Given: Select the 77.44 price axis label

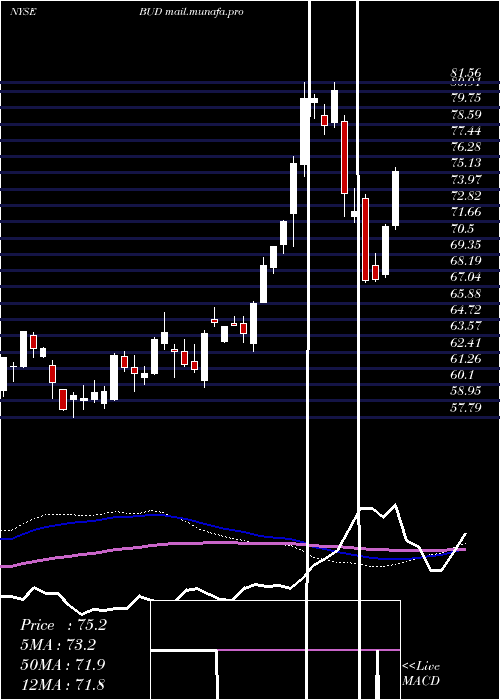Looking at the screenshot, I should click(x=466, y=131).
